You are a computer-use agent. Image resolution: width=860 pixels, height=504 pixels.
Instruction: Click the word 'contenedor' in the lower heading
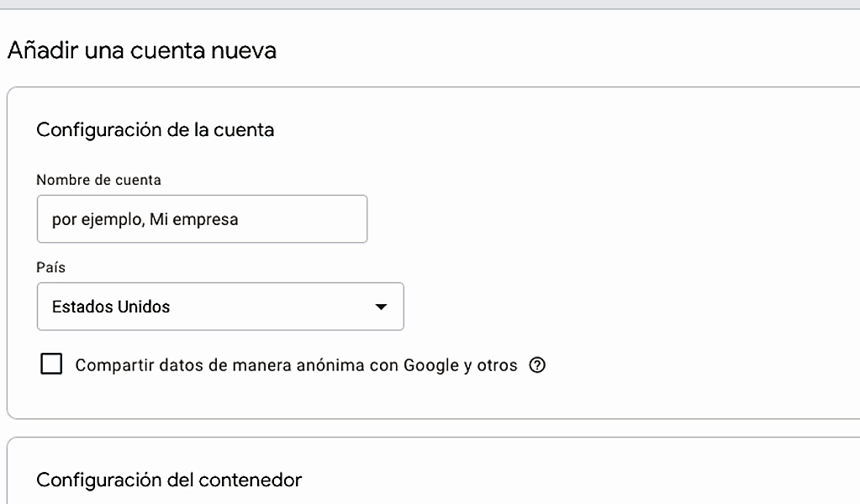pyautogui.click(x=251, y=480)
